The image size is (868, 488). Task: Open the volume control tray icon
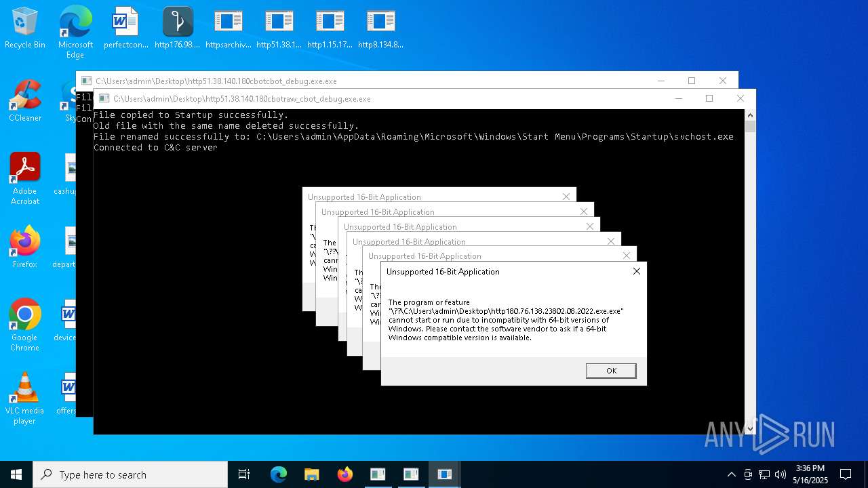tap(781, 474)
